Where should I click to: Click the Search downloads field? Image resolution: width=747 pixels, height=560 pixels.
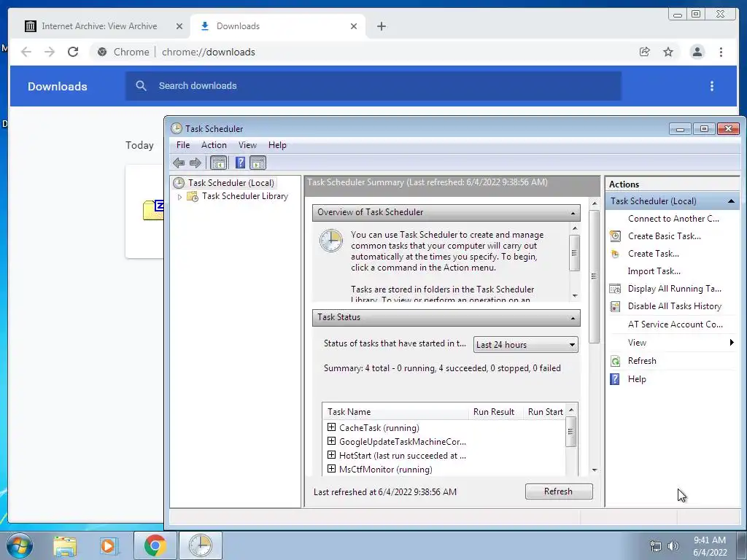(373, 86)
